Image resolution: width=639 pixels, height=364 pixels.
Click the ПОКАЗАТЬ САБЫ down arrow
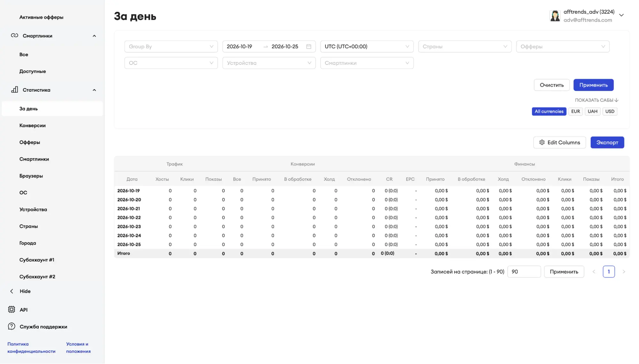[616, 100]
